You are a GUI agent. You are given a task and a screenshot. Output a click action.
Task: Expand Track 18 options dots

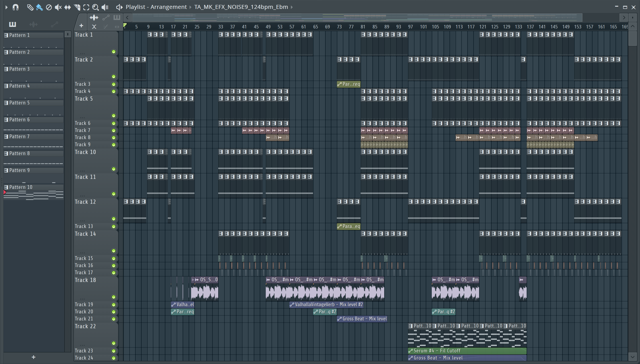click(x=82, y=299)
